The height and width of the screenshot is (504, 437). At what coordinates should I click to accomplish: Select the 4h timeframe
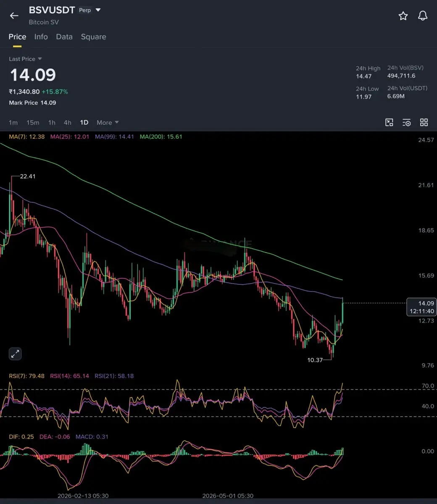(x=68, y=123)
